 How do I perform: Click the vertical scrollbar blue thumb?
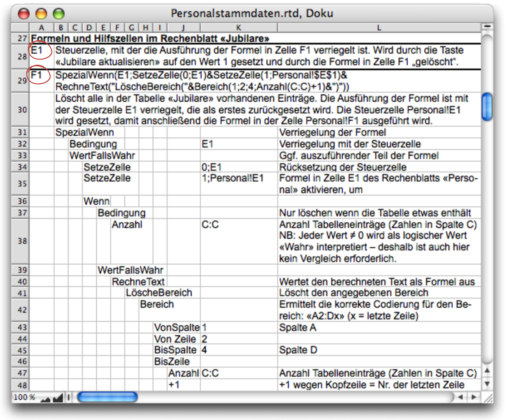[x=487, y=106]
